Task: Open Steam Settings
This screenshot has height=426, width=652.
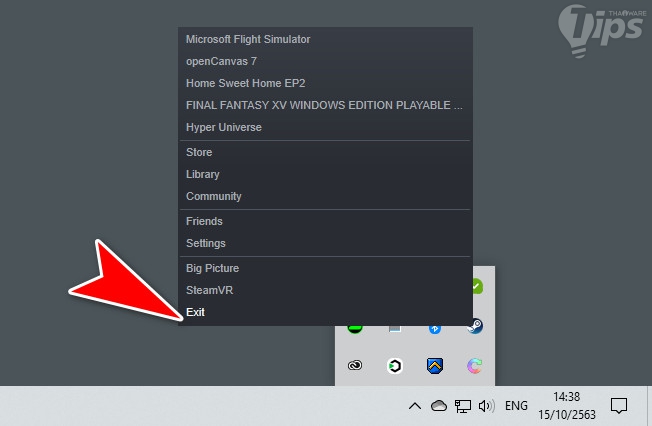Action: coord(325,243)
